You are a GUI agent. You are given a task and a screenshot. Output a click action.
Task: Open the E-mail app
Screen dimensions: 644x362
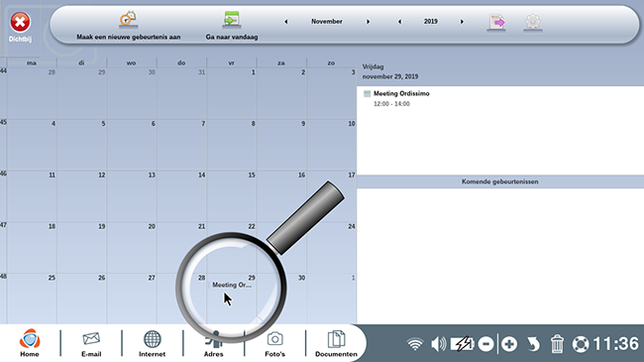click(91, 343)
